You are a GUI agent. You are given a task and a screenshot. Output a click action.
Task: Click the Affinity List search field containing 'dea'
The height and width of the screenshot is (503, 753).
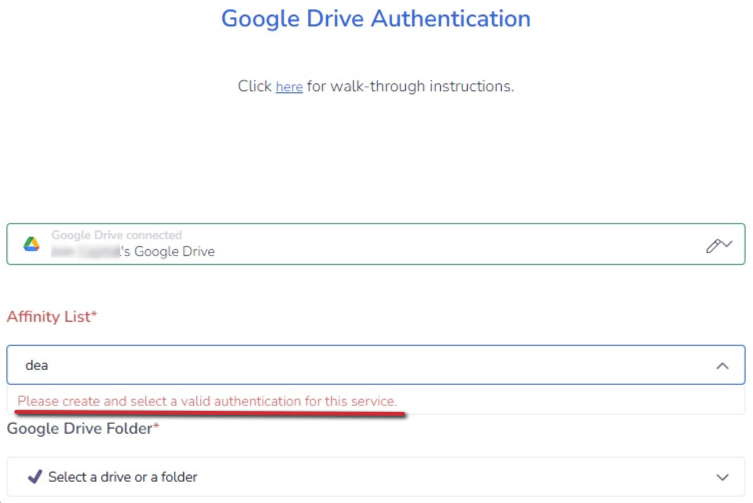pyautogui.click(x=376, y=365)
